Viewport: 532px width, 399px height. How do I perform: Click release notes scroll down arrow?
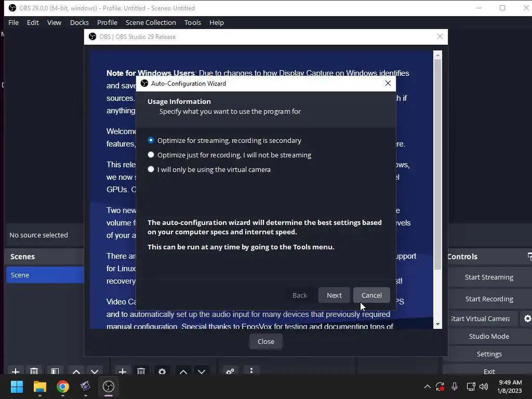click(x=437, y=324)
